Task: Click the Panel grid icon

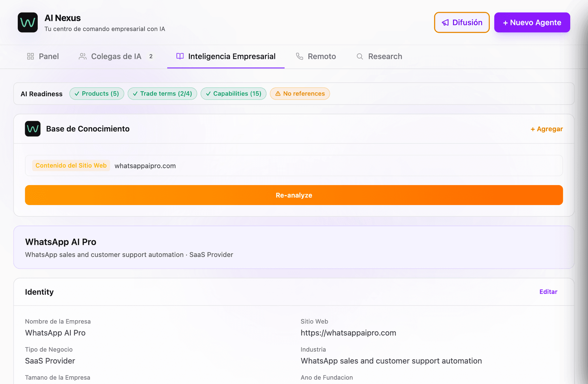Action: pos(30,56)
